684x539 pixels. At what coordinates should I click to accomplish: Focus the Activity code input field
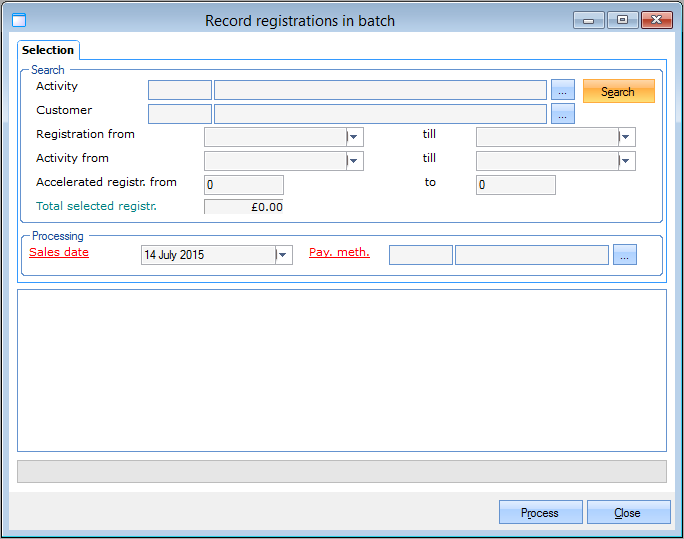(180, 91)
